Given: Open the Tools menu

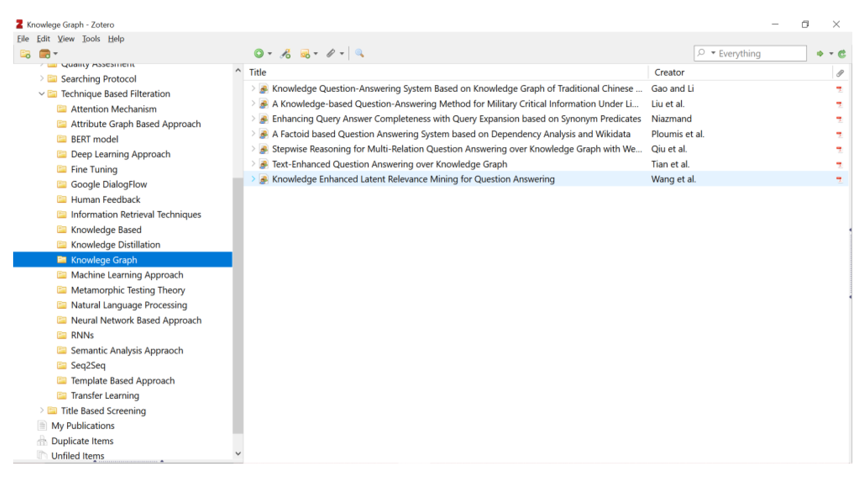Looking at the screenshot, I should coord(91,39).
